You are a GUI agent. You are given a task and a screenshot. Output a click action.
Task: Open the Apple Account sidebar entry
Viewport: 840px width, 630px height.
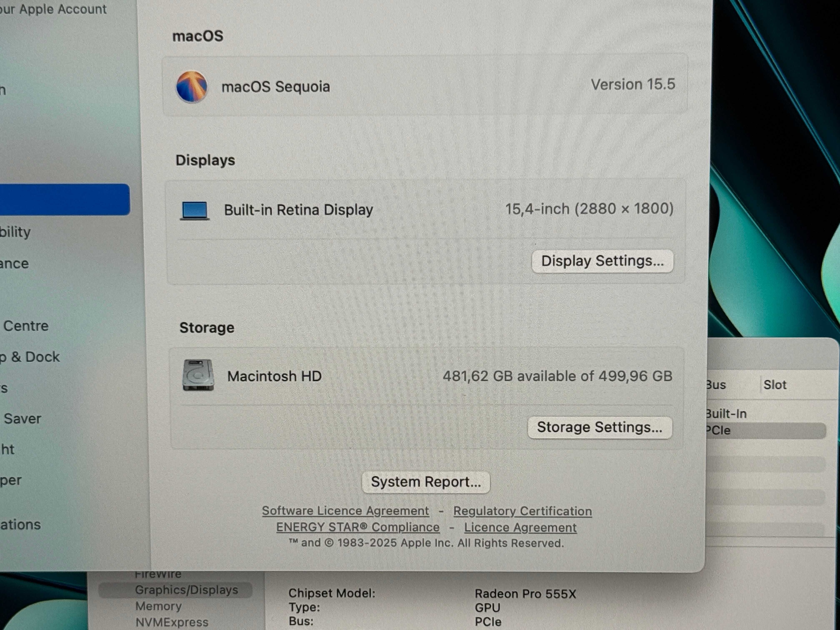click(x=53, y=9)
